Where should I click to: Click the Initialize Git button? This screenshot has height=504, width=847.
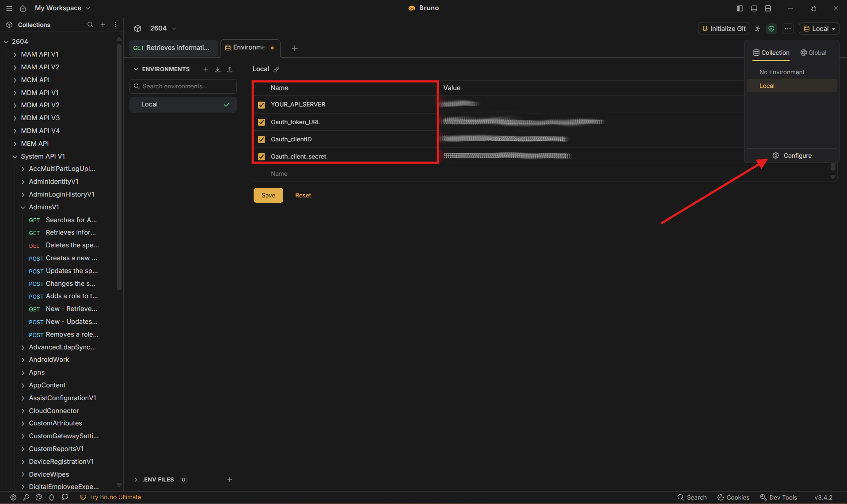pyautogui.click(x=724, y=28)
